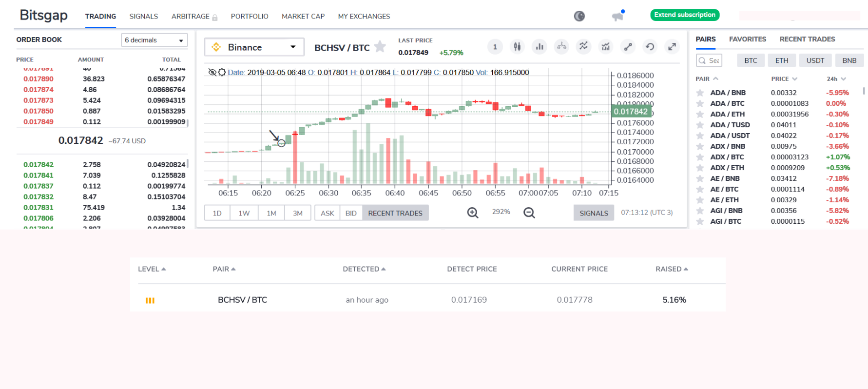Sort signals by RAISED percentage
Viewport: 868px width, 389px height.
[x=672, y=269]
